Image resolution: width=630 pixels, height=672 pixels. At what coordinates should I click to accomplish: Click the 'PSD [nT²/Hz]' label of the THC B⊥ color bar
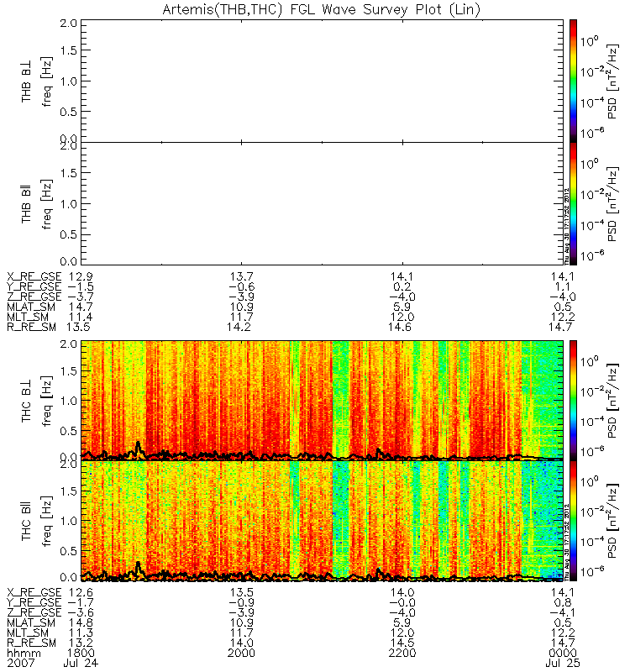[612, 401]
